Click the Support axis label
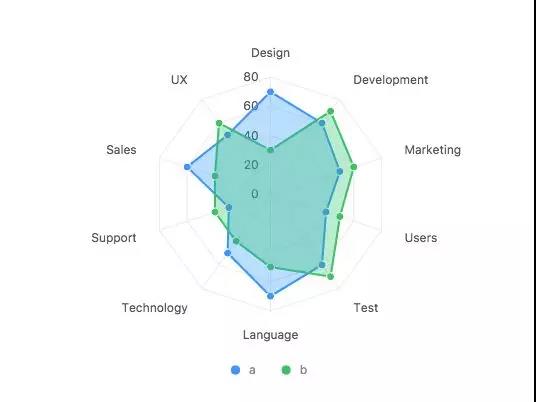Viewport: 536px width, 402px height. click(x=113, y=238)
